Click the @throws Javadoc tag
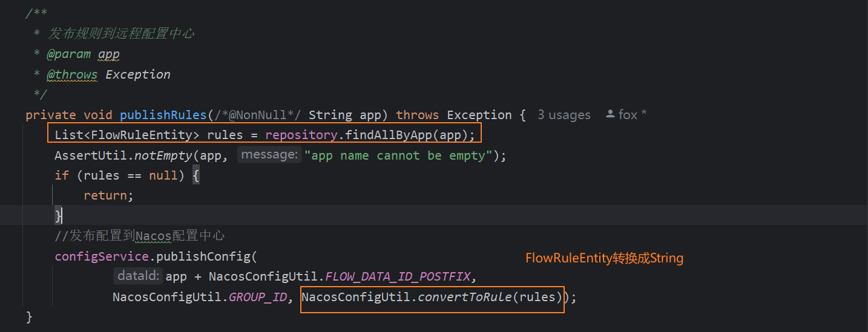Viewport: 868px width, 332px height. 73,74
